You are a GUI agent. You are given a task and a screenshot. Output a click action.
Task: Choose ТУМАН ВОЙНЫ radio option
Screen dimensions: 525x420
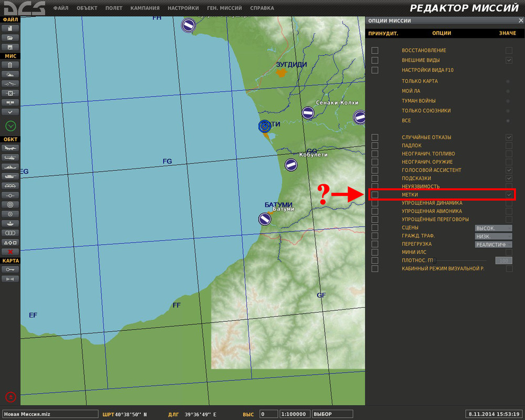click(508, 101)
